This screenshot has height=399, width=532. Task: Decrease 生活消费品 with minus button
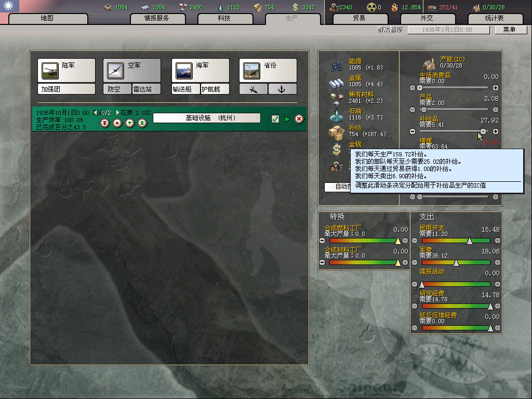[x=412, y=88]
